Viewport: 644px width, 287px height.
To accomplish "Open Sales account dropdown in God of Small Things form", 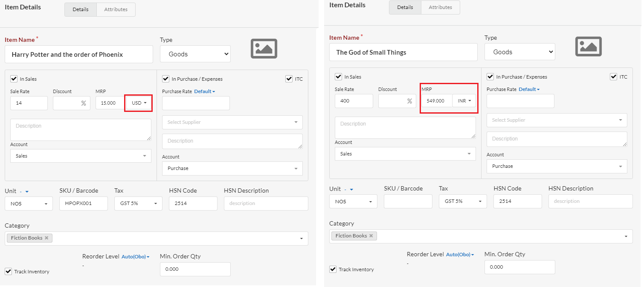I will pyautogui.click(x=405, y=154).
